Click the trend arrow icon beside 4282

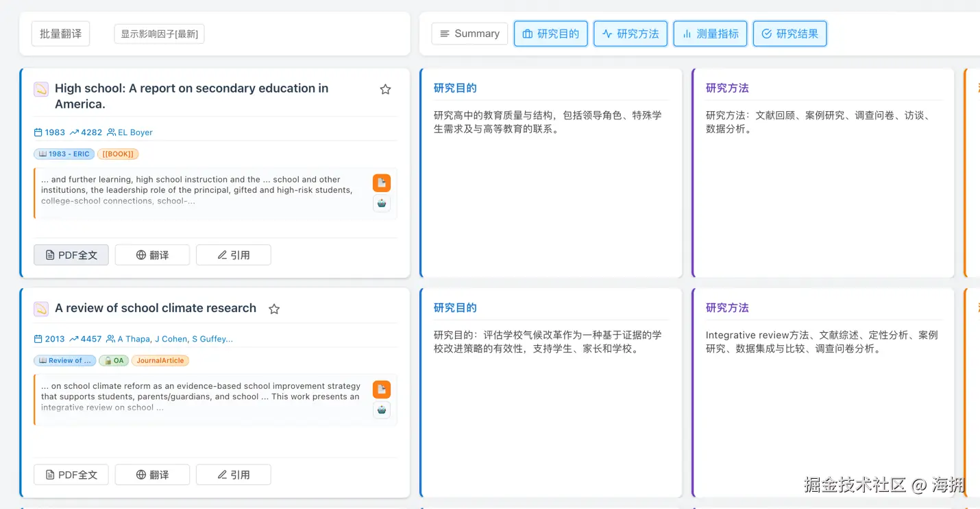coord(74,132)
